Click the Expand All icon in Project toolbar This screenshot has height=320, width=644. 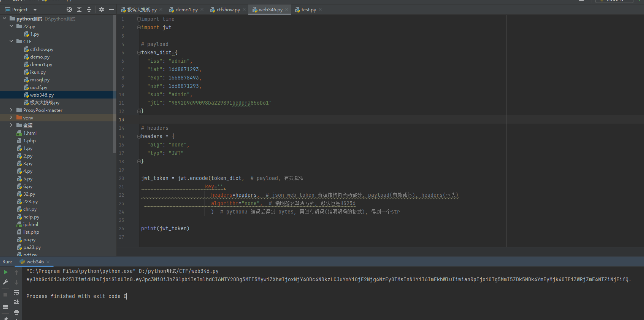click(79, 10)
